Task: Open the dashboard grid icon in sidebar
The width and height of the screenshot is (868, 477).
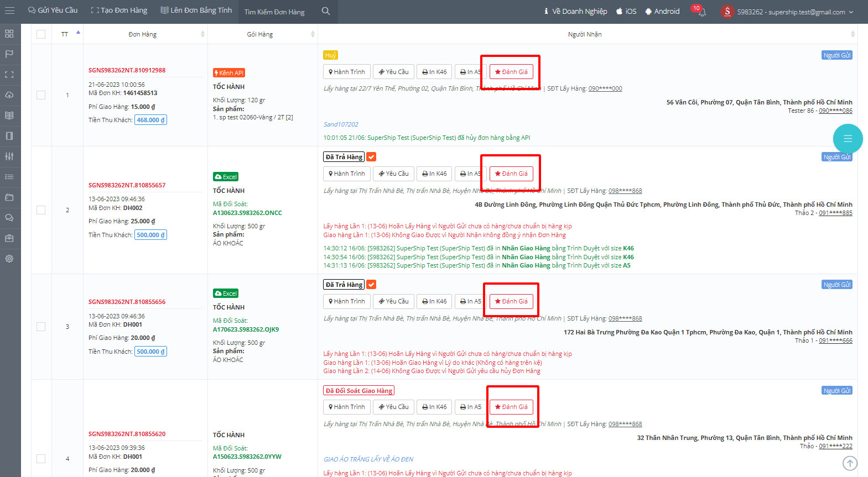Action: pos(9,34)
